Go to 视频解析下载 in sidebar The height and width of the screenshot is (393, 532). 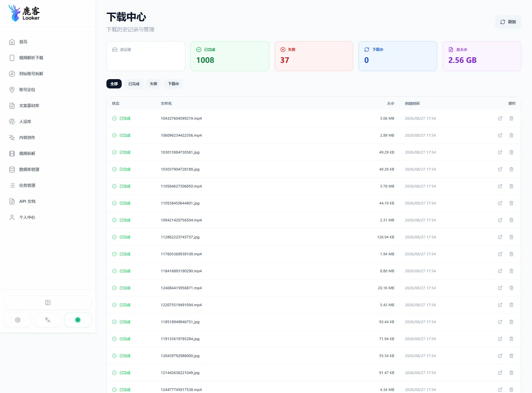click(x=48, y=58)
